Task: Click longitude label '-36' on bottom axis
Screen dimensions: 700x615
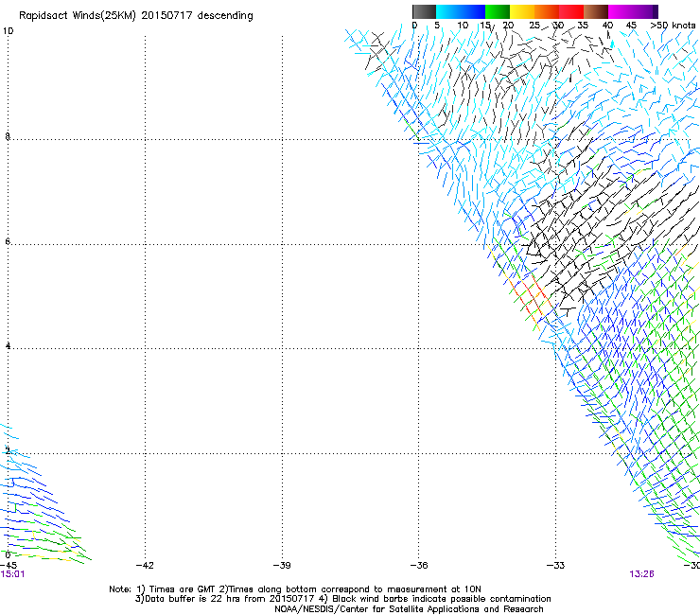Action: point(419,565)
